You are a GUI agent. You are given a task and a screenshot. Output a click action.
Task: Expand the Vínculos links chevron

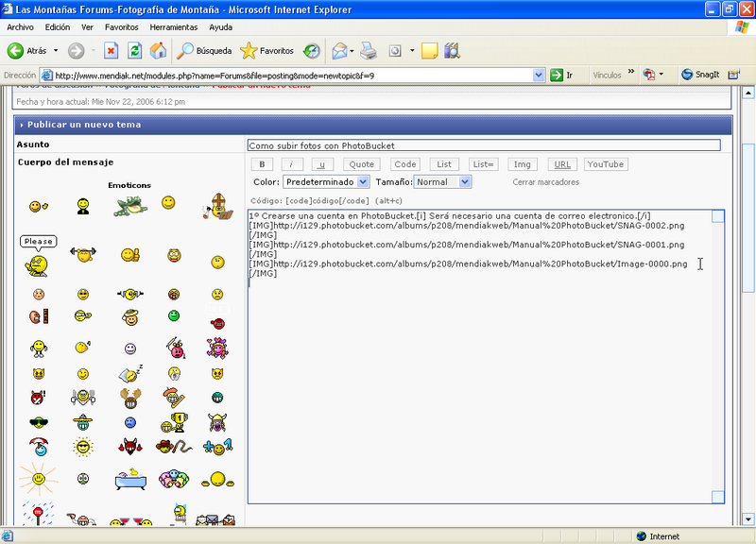(631, 72)
